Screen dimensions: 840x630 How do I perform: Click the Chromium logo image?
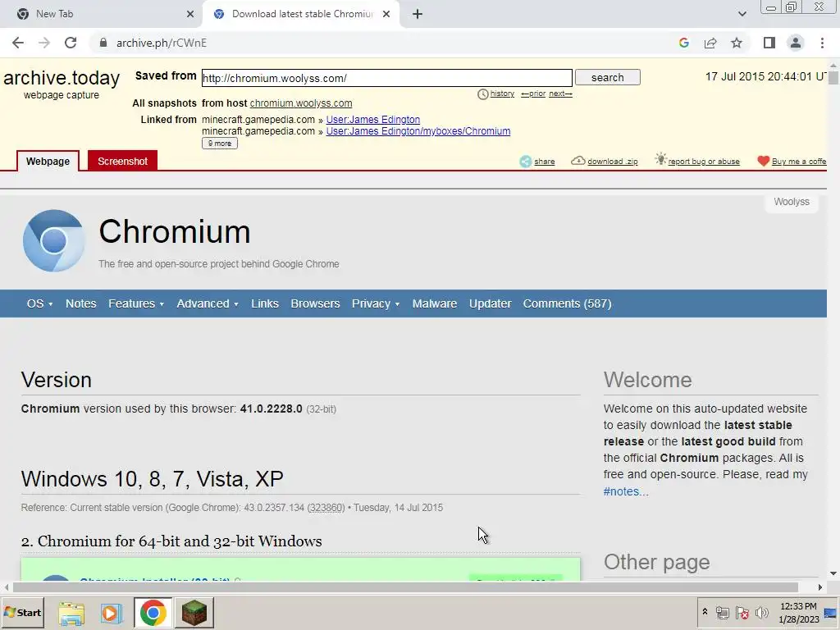point(53,241)
